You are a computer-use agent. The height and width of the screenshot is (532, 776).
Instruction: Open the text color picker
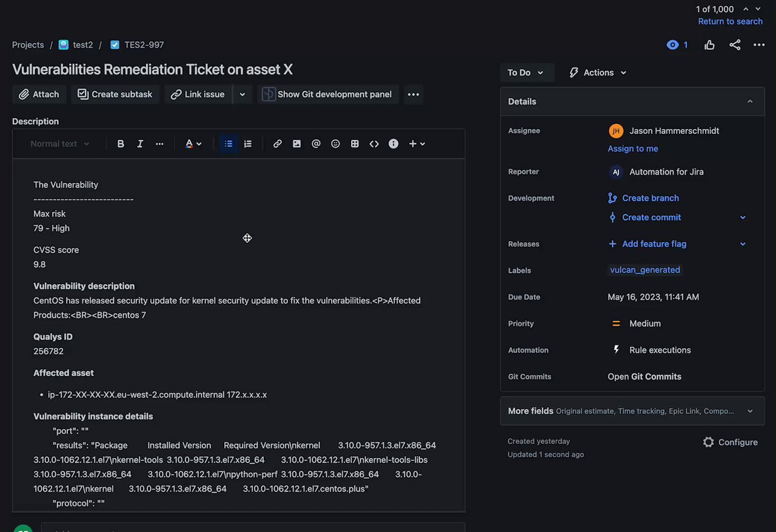pyautogui.click(x=193, y=144)
